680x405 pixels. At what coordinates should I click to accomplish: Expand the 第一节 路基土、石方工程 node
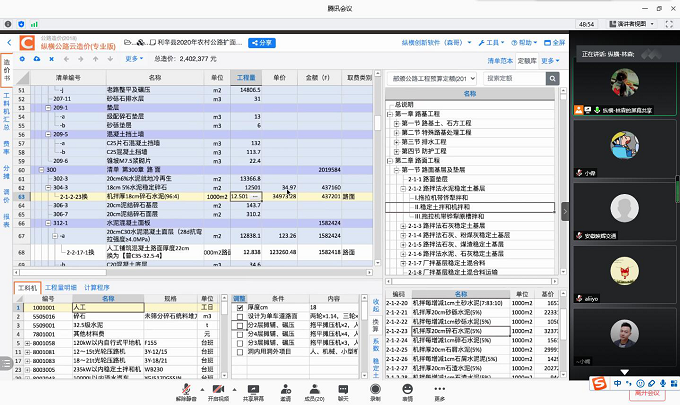pyautogui.click(x=396, y=124)
